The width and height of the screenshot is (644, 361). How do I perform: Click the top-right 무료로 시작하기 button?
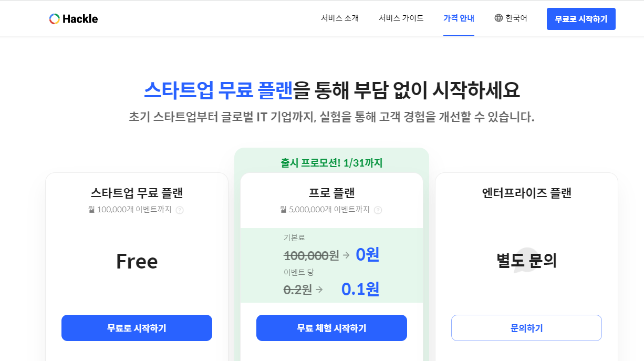click(581, 18)
